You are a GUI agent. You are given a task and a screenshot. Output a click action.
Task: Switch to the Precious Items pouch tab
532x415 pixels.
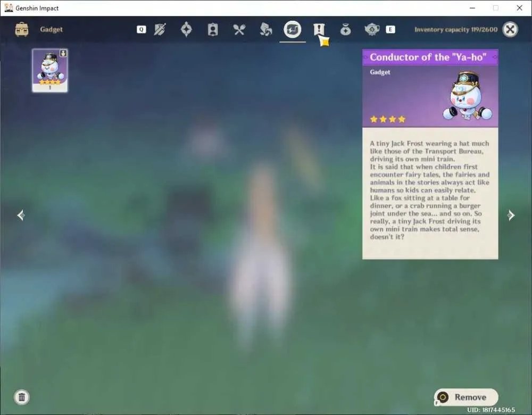(x=345, y=30)
